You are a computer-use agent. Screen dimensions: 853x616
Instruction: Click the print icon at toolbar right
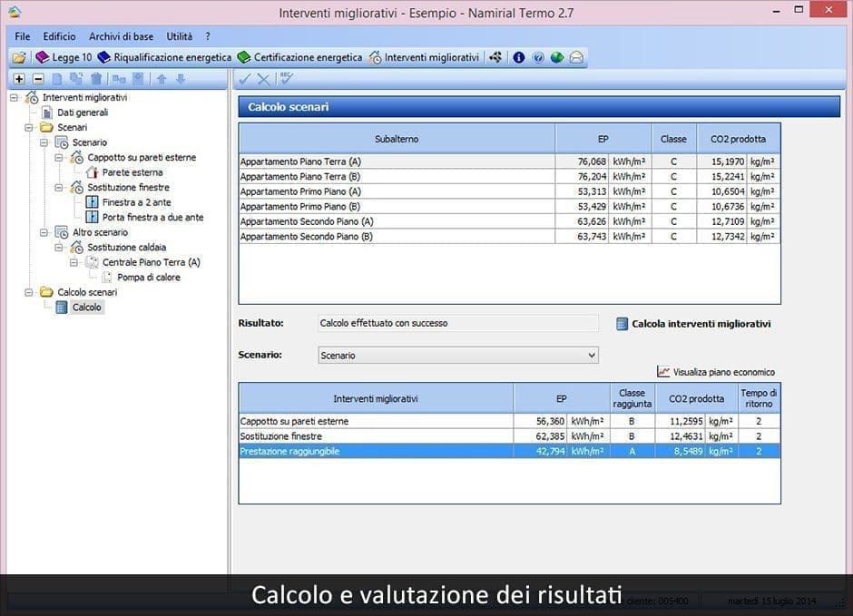click(576, 55)
